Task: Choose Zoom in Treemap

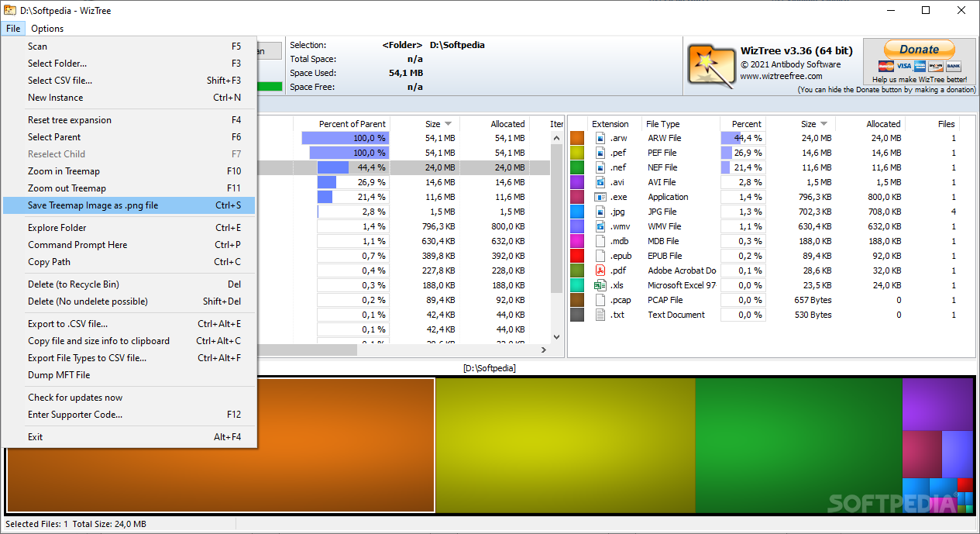Action: 129,171
